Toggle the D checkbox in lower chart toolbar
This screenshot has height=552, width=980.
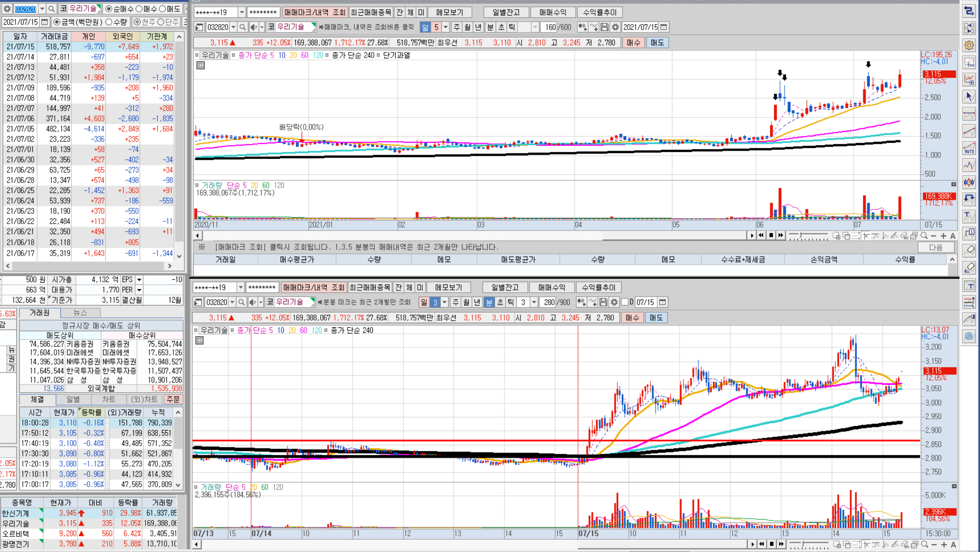(625, 302)
